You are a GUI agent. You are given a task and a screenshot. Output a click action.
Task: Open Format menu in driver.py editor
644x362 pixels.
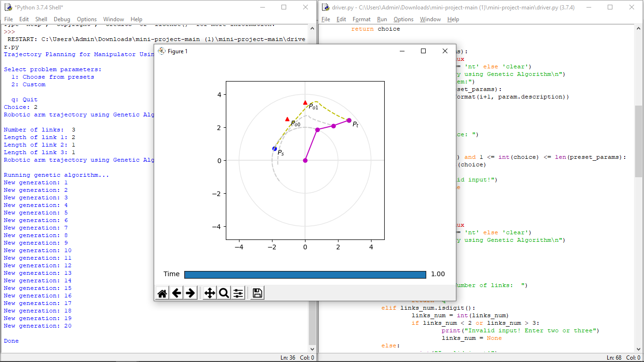pyautogui.click(x=361, y=19)
